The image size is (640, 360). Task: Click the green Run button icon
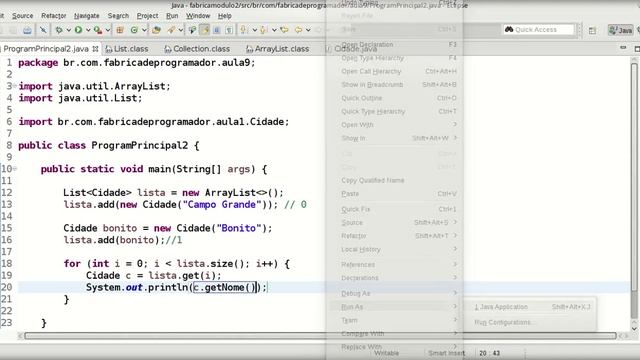click(x=78, y=30)
